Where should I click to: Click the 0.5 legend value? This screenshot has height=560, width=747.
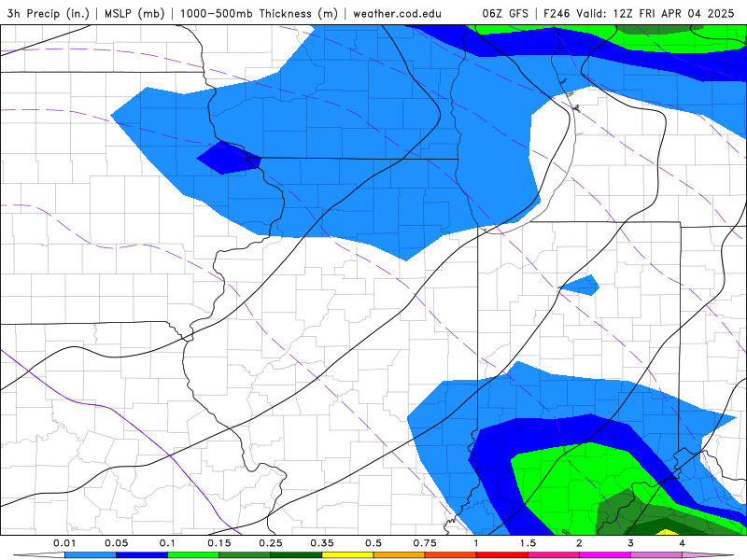click(373, 543)
